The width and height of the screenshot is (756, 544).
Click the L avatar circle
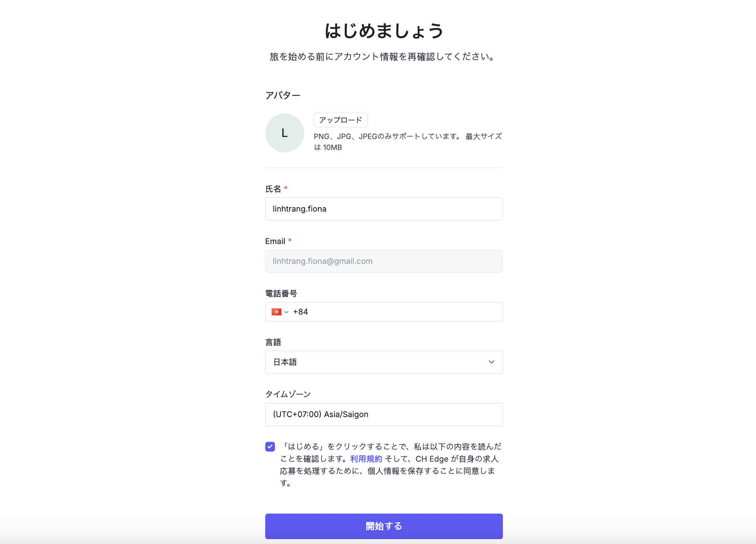pyautogui.click(x=284, y=133)
